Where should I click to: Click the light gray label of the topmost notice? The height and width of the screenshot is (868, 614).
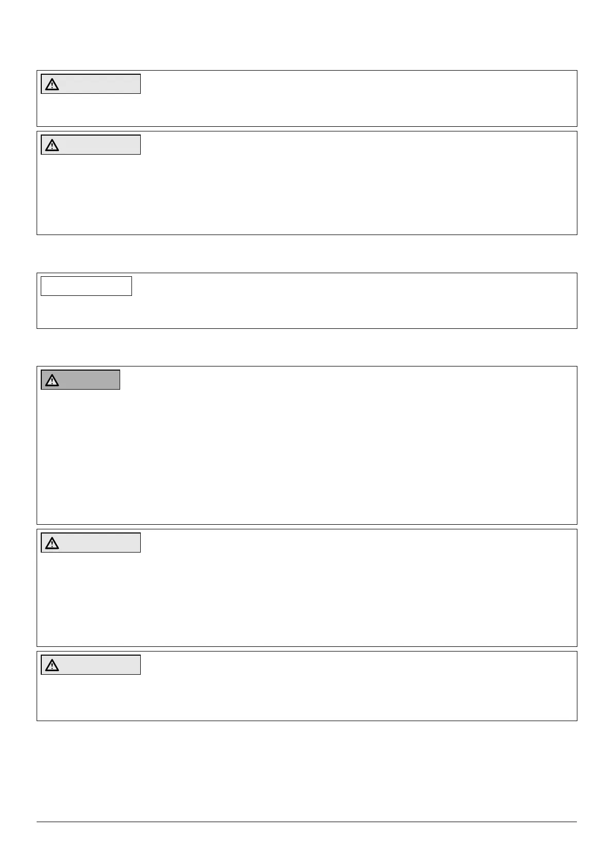pos(91,84)
